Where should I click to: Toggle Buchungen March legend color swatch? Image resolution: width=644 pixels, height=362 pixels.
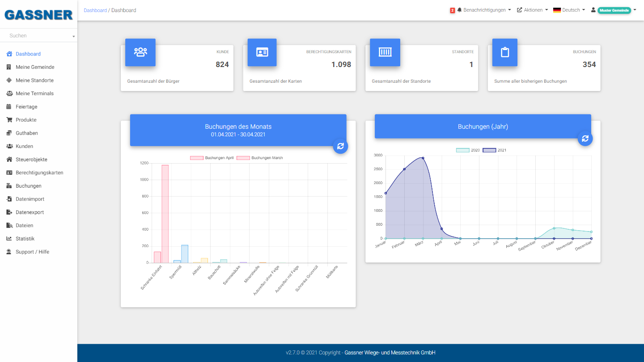coord(243,158)
